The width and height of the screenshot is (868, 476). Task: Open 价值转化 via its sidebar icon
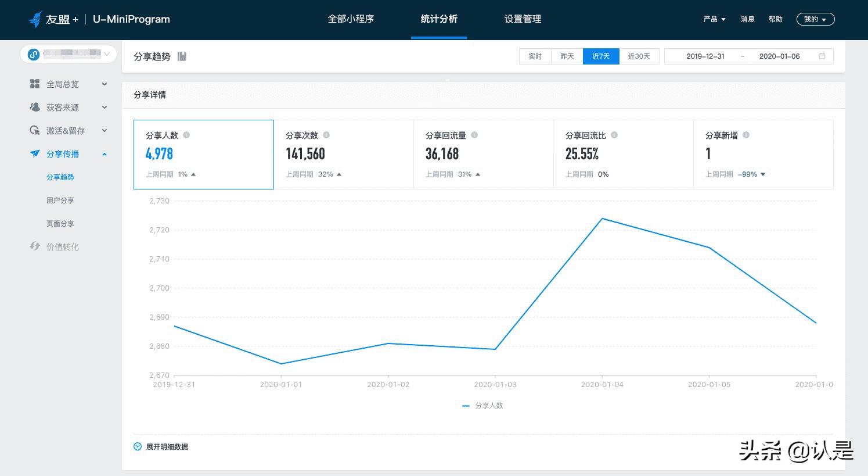35,246
